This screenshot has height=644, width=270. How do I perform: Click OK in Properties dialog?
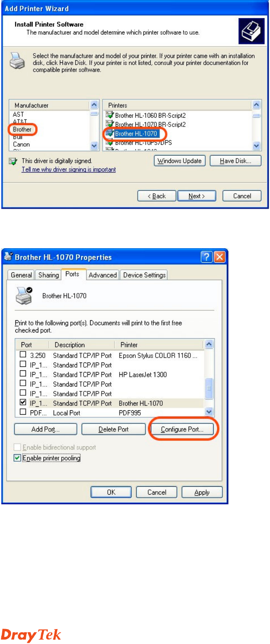(x=111, y=492)
